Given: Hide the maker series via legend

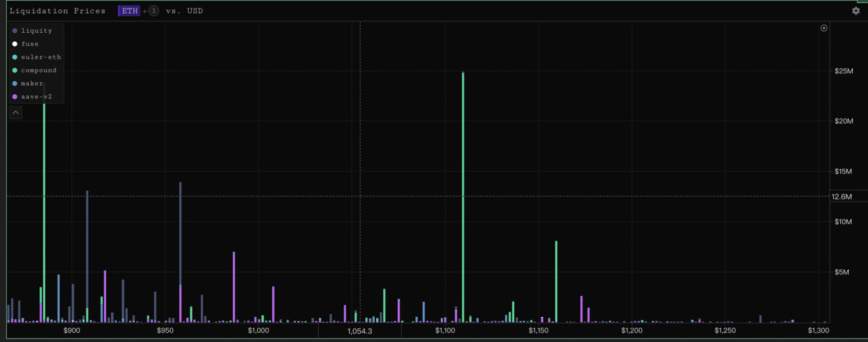Looking at the screenshot, I should (x=32, y=84).
